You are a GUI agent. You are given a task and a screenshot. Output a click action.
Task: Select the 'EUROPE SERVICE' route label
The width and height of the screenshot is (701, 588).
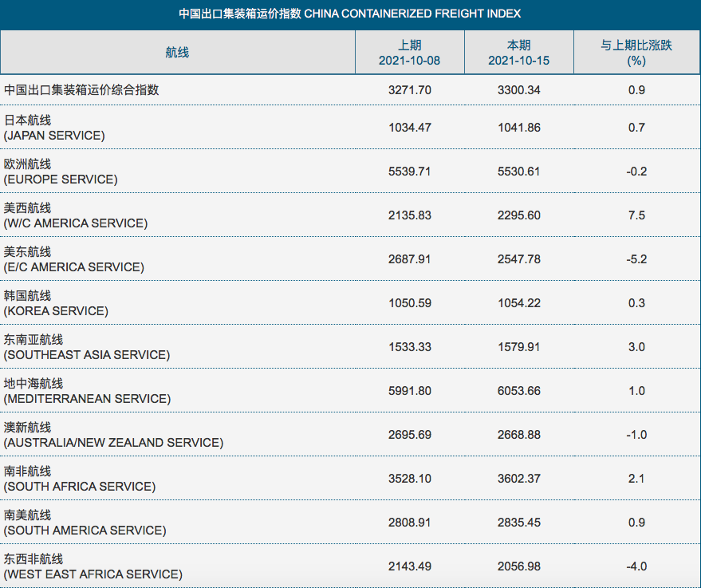pyautogui.click(x=61, y=180)
